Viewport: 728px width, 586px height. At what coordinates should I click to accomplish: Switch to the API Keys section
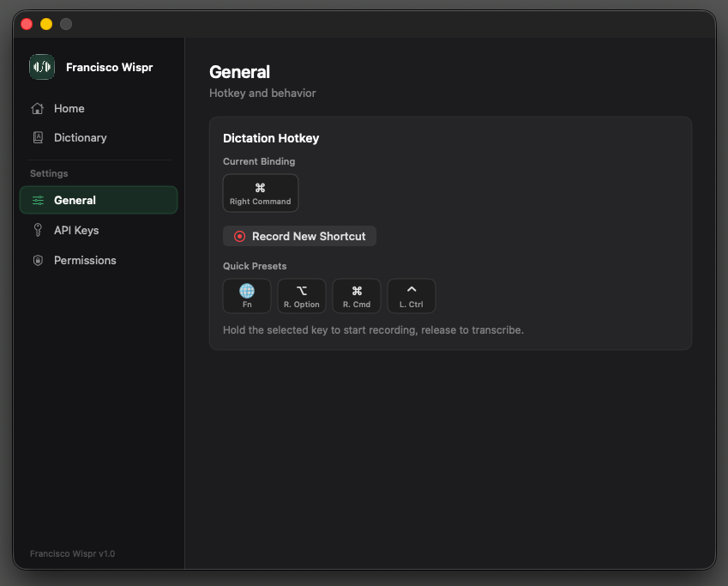click(76, 230)
